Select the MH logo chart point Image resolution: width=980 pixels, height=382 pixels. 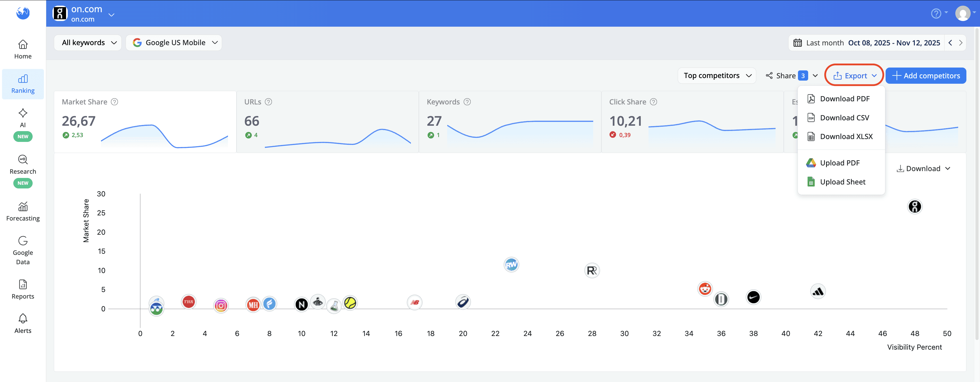(253, 305)
